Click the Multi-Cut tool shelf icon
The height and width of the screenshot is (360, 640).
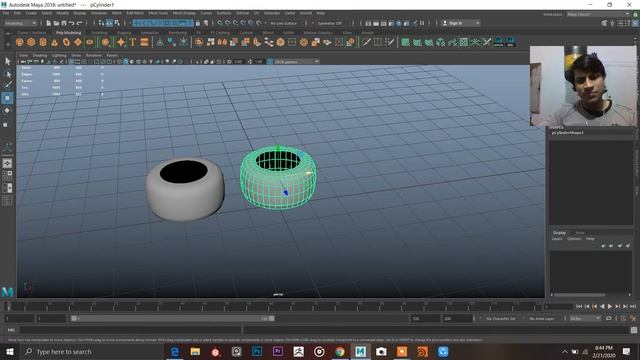pos(366,42)
